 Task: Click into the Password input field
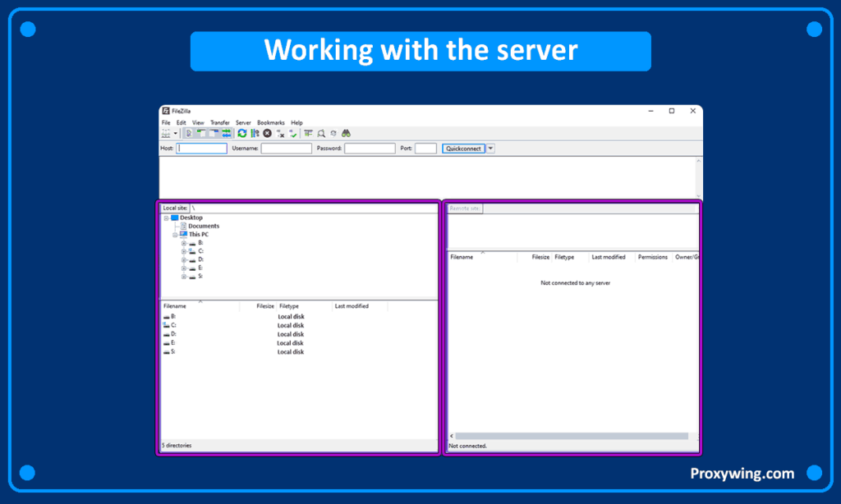[x=370, y=149]
